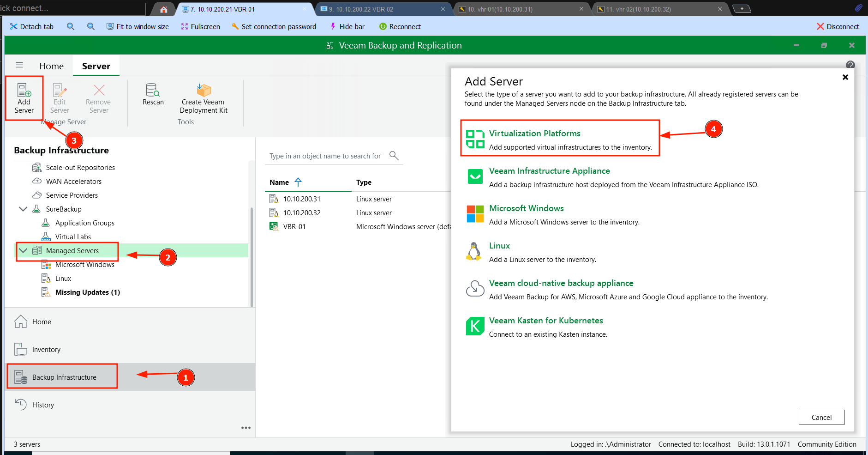Click the 10.10.200.32 server name
Screen dimensions: 868x455
tap(302, 212)
